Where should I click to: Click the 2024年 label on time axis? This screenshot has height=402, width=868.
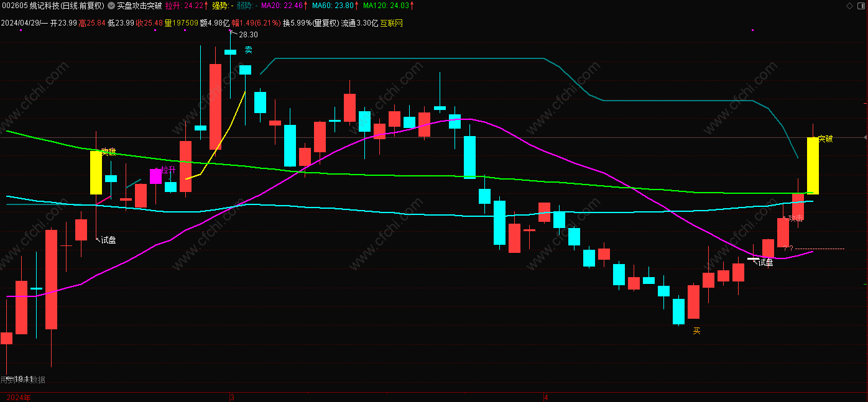tap(18, 397)
